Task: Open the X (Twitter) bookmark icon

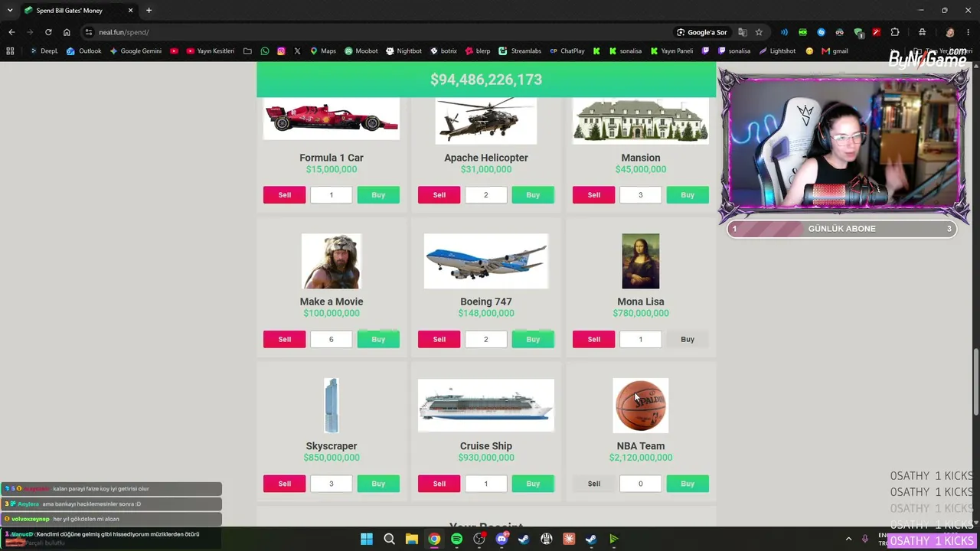Action: (x=297, y=51)
